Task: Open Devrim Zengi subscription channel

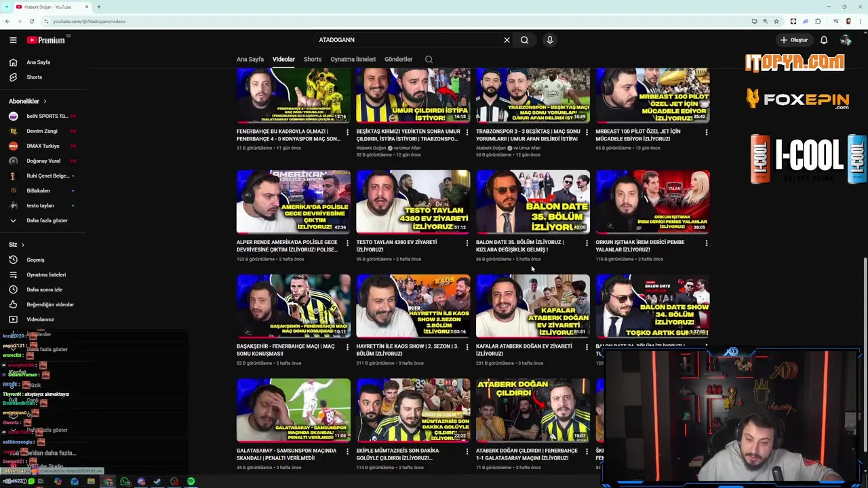Action: 43,131
